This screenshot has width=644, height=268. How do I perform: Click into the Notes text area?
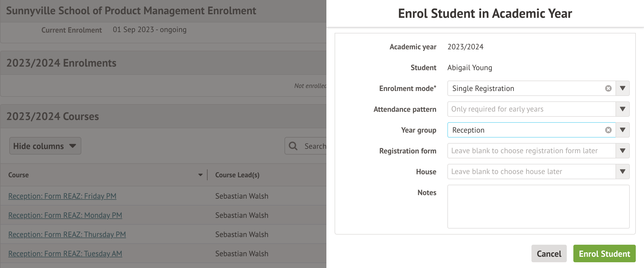click(538, 207)
